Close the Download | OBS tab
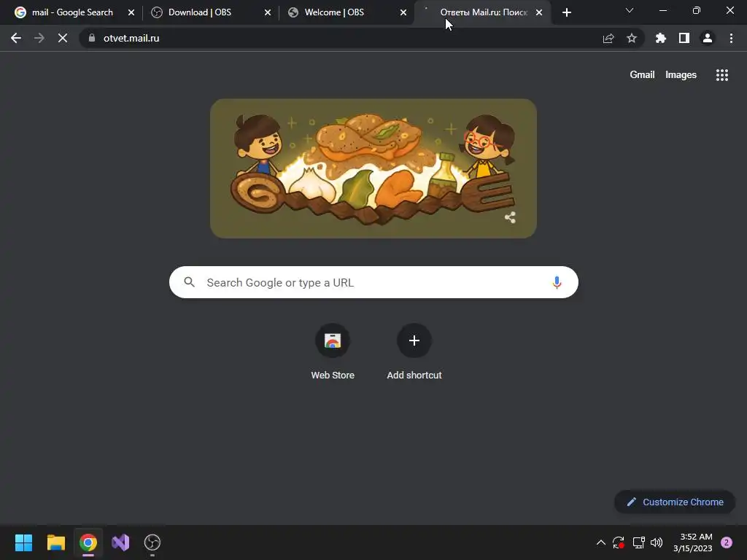Viewport: 747px width, 560px height. 267,13
